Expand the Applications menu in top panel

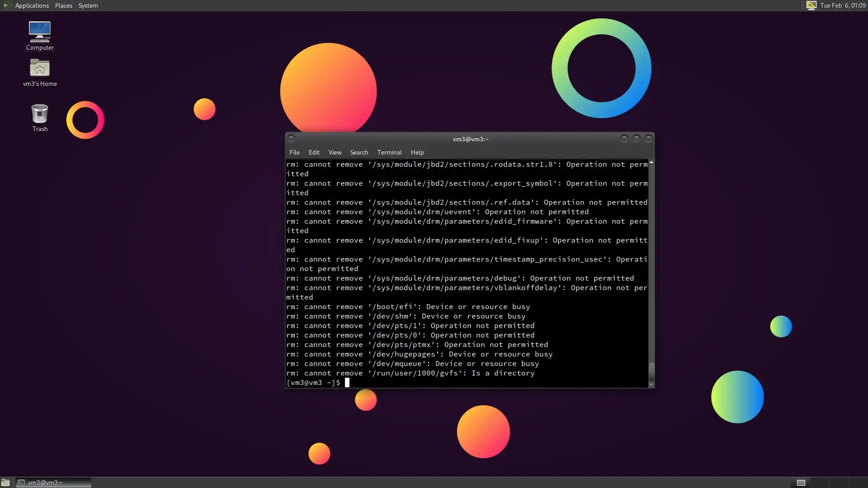point(32,5)
